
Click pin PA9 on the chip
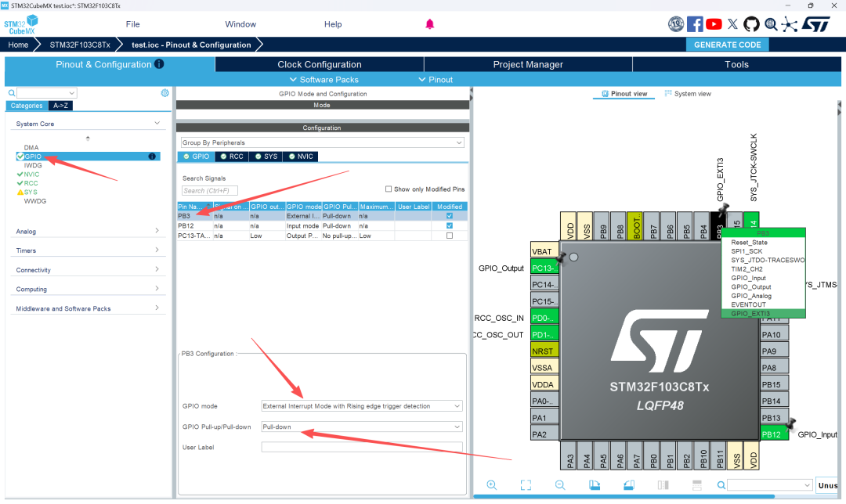point(774,351)
